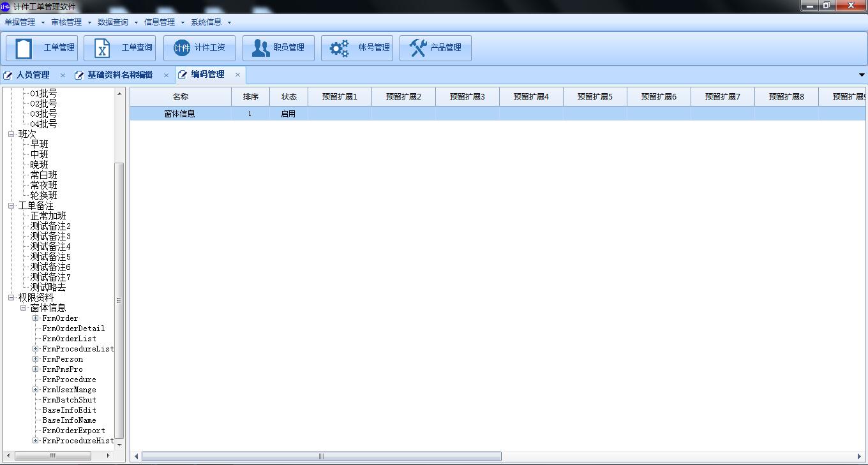Close the 人员管理 tab
Viewport: 868px width, 465px height.
point(63,75)
